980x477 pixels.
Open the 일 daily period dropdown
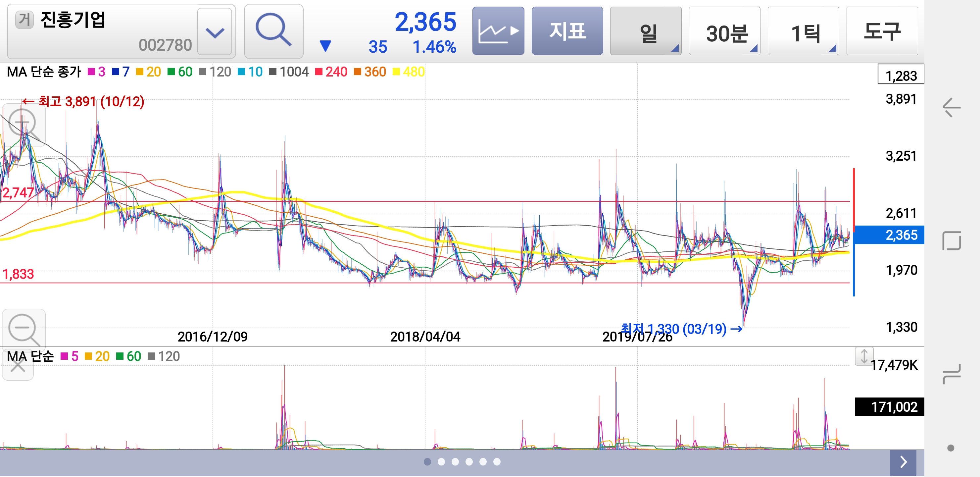tap(645, 31)
